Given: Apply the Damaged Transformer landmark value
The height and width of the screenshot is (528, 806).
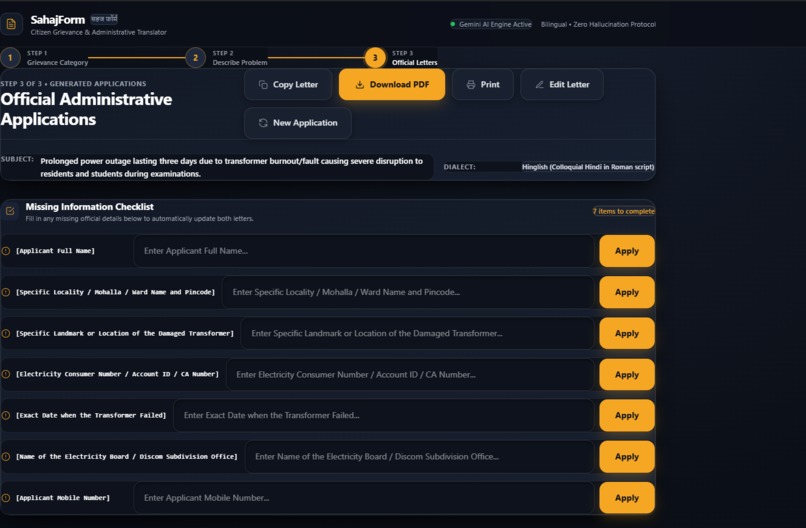Looking at the screenshot, I should [627, 333].
